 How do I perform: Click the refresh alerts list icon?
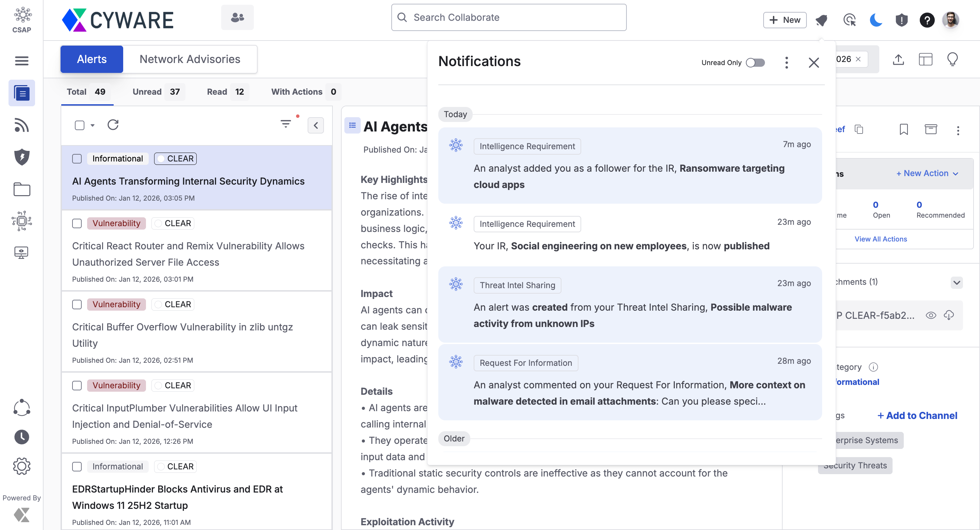coord(113,125)
